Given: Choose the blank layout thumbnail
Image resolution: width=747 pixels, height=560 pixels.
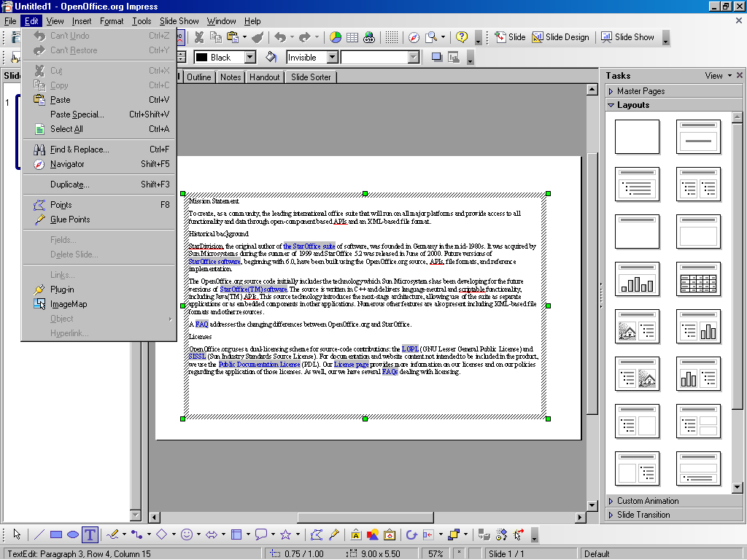Looking at the screenshot, I should (x=637, y=137).
